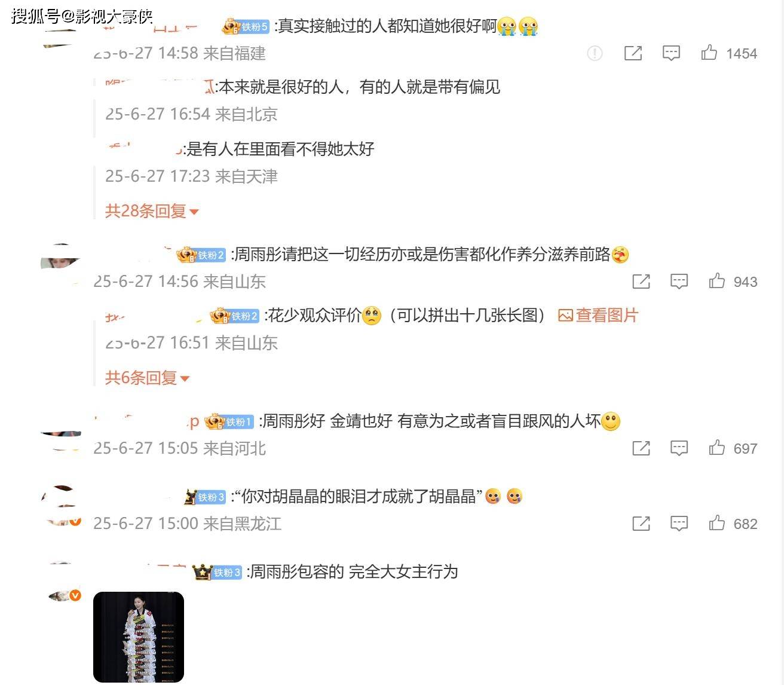Screen dimensions: 784x685
Task: Expand the 共28条回复 replies
Action: tap(152, 210)
